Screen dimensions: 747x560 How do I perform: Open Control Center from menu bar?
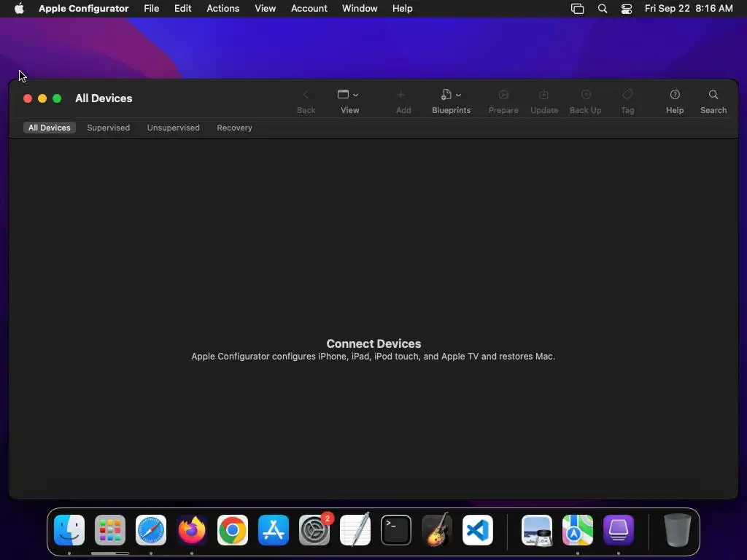click(626, 8)
